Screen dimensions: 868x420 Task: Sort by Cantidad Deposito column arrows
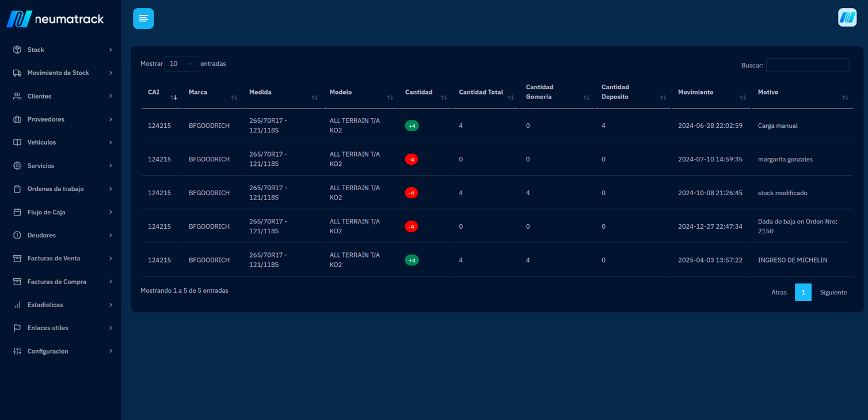tap(663, 97)
